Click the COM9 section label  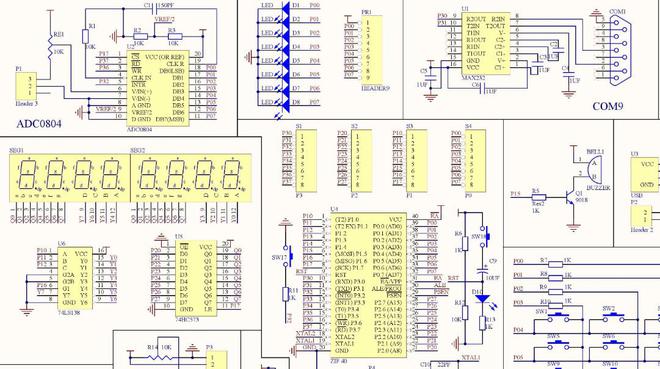coord(607,106)
